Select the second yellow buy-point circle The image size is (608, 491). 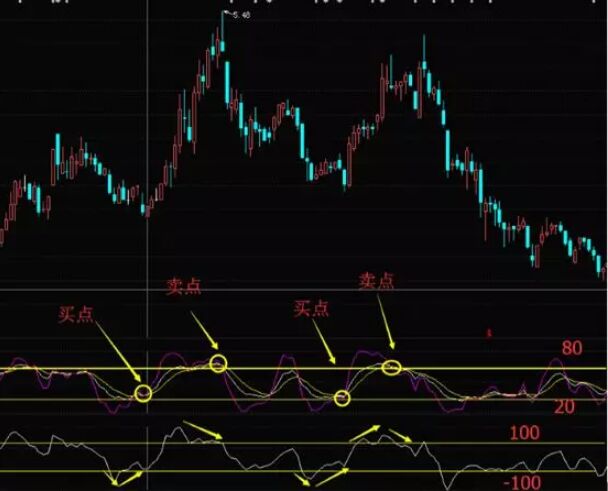[x=343, y=399]
